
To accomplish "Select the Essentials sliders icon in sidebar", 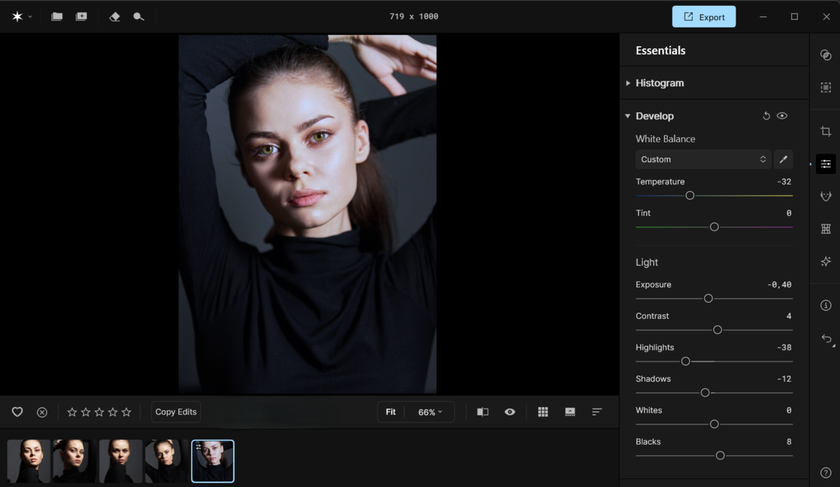I will point(826,164).
